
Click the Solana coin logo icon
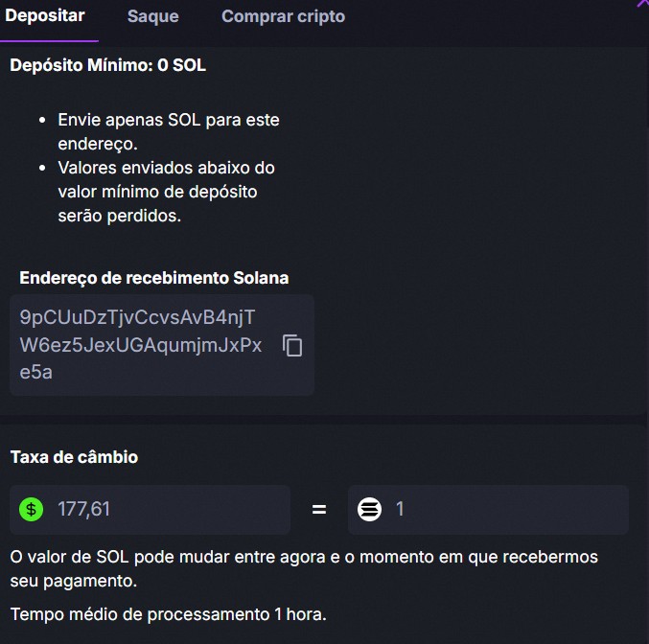369,509
